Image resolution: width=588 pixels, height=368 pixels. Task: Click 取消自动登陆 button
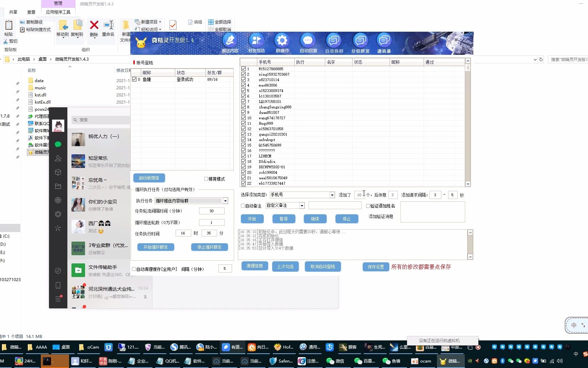coord(323,266)
